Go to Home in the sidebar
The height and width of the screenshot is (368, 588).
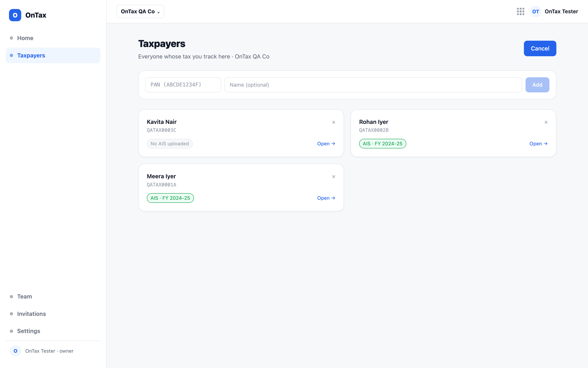click(53, 38)
